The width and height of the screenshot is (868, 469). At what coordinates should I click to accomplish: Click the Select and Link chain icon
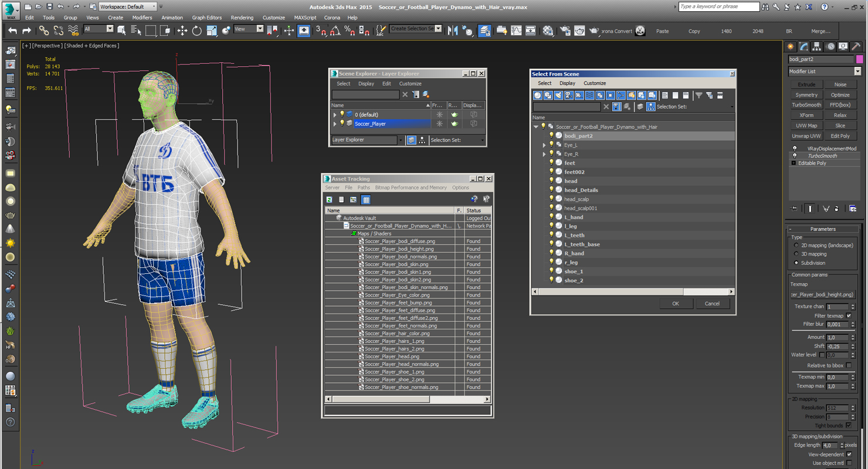(44, 30)
